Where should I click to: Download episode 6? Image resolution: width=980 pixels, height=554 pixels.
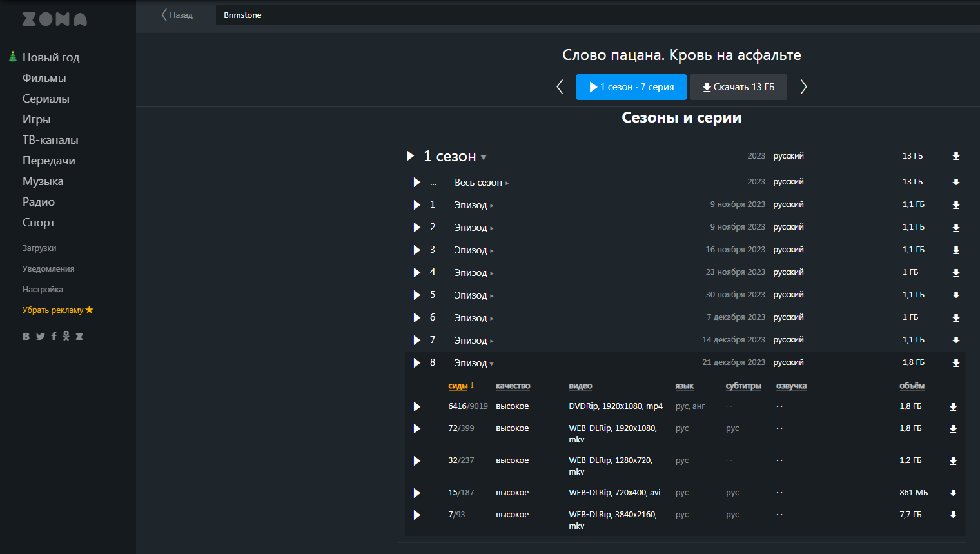[x=956, y=318]
